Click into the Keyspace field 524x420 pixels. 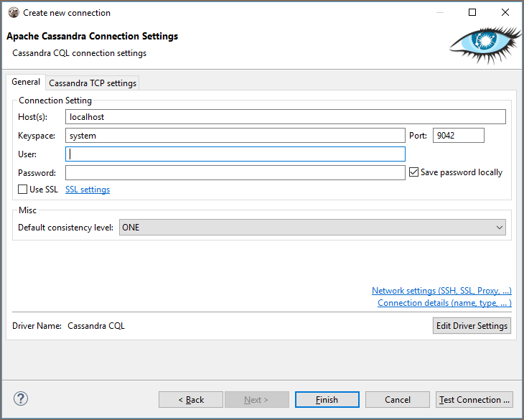pyautogui.click(x=235, y=136)
